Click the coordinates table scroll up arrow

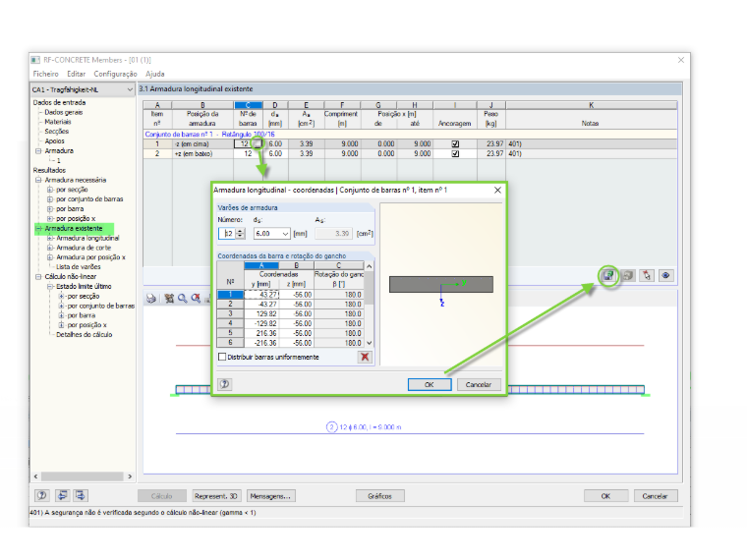[x=369, y=266]
